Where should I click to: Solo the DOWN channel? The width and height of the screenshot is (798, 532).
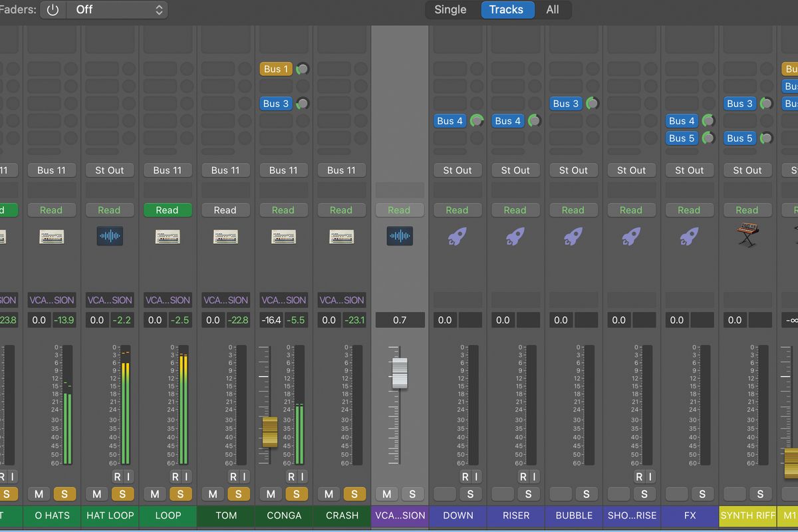click(470, 494)
